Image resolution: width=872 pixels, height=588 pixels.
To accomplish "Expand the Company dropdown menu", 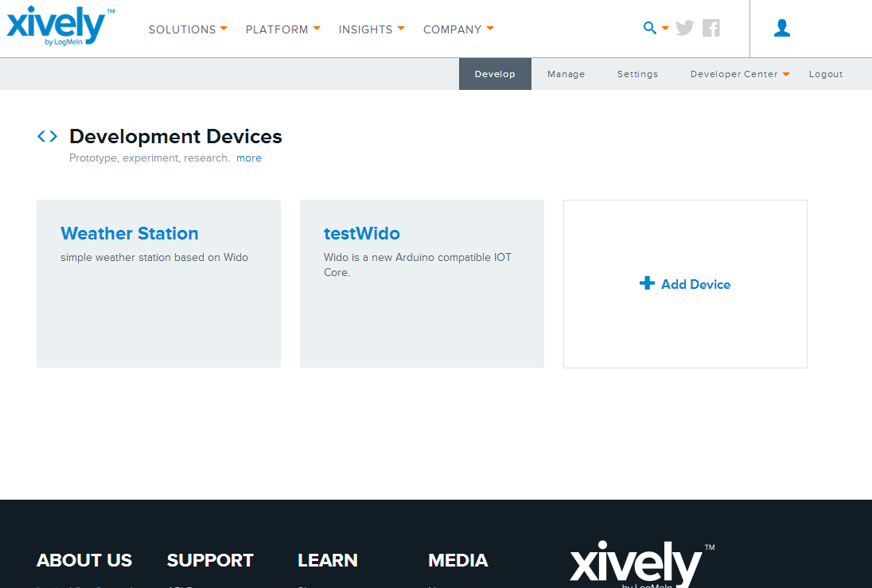I will (x=458, y=29).
